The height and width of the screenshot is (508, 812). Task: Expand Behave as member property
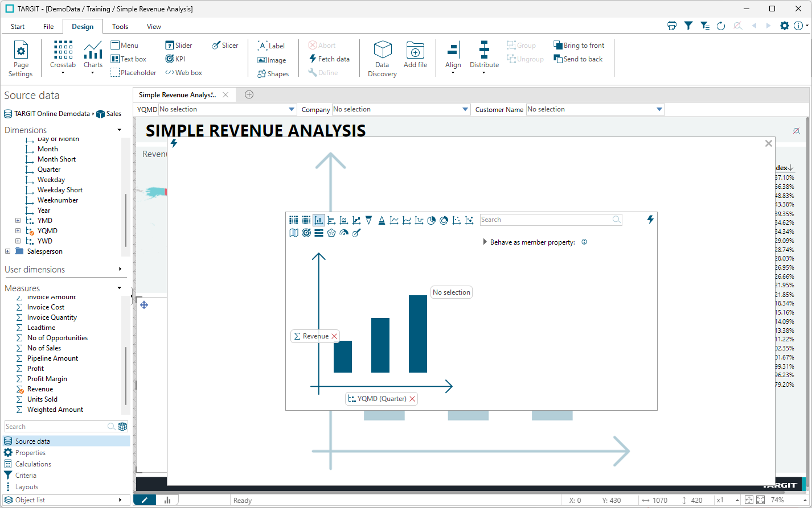[x=485, y=242]
